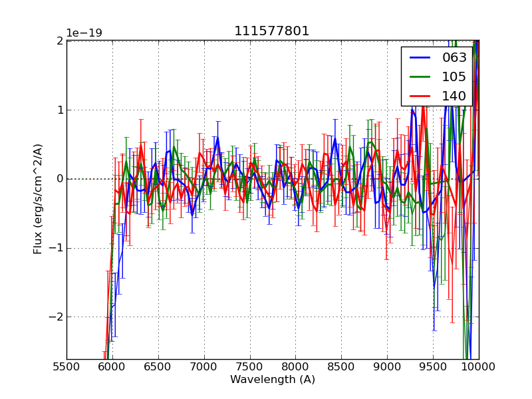This screenshot has height=399, width=532.
Task: Click the 1e-19 exponent label
Action: (84, 33)
